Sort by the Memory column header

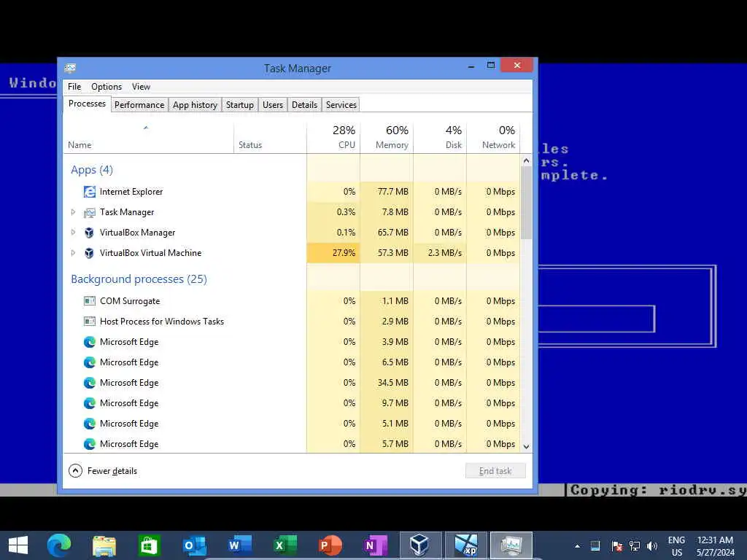click(x=387, y=138)
